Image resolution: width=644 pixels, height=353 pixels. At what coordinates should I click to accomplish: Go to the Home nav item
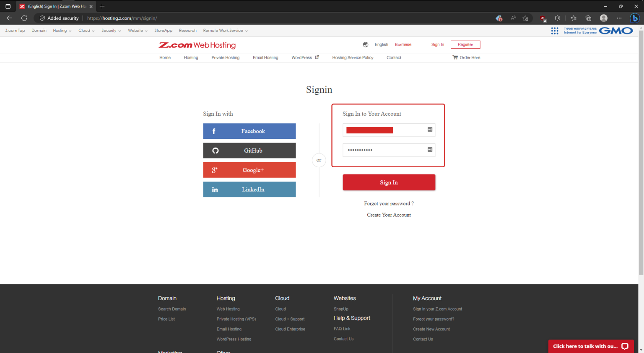(x=165, y=57)
